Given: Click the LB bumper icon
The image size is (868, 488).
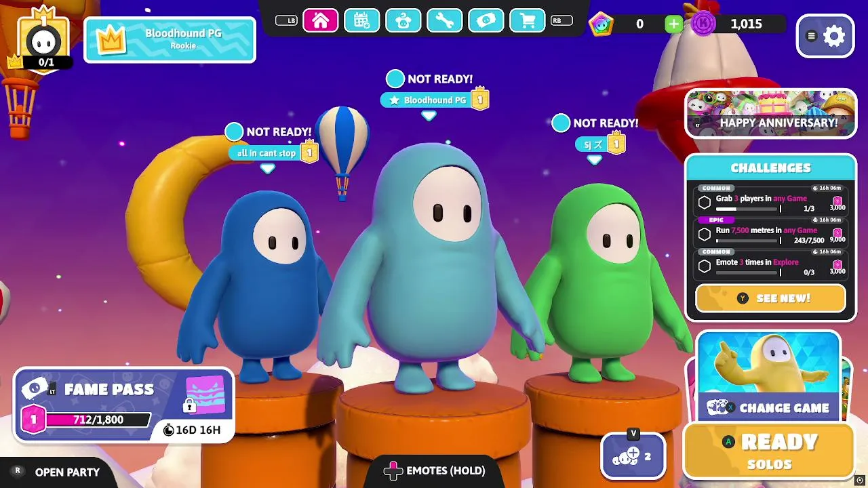Looking at the screenshot, I should click(287, 21).
